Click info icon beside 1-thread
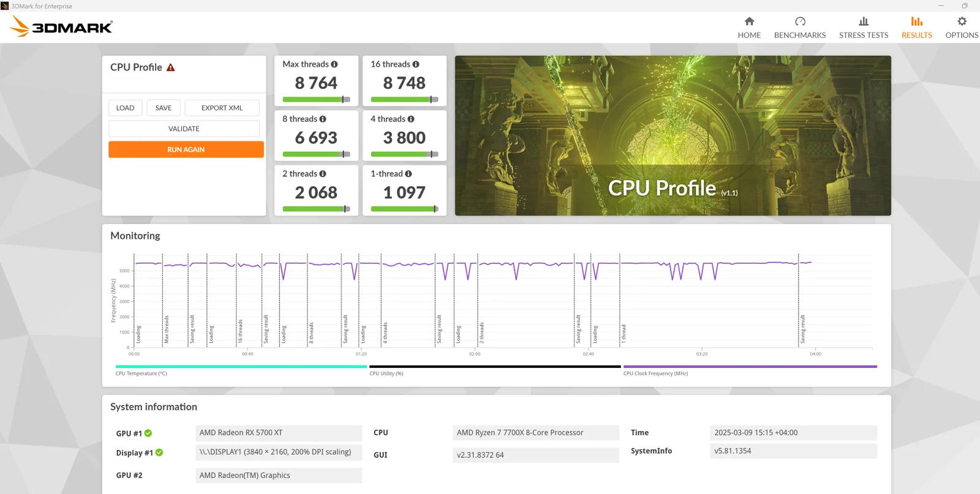This screenshot has height=494, width=980. click(409, 174)
